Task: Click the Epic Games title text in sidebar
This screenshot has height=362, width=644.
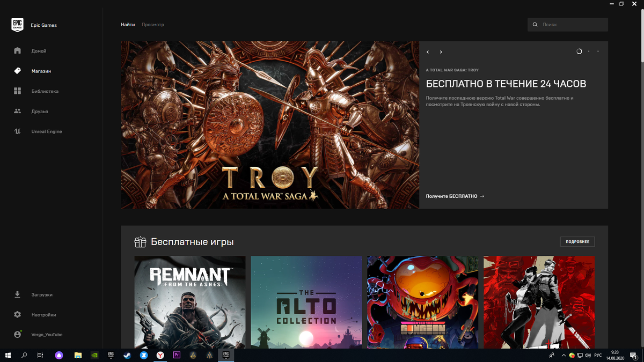Action: [x=43, y=25]
